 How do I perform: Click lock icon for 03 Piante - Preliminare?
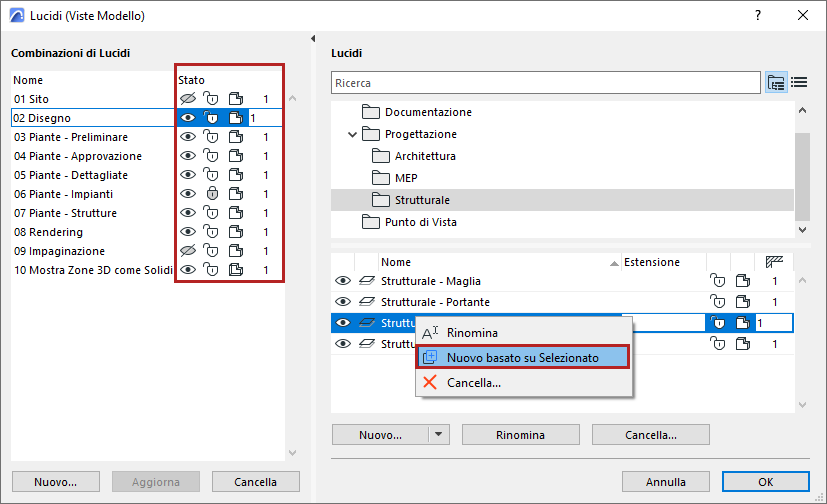[x=211, y=137]
